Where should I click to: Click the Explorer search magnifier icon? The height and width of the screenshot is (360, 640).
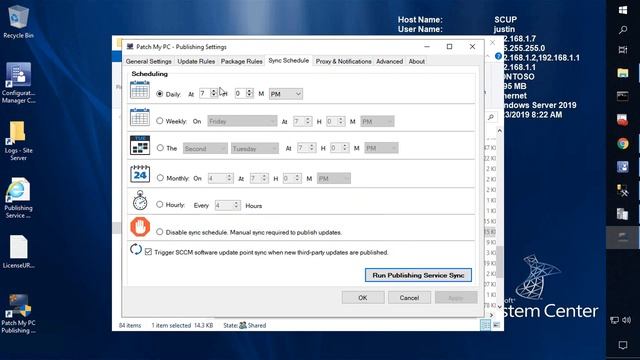coord(491,117)
